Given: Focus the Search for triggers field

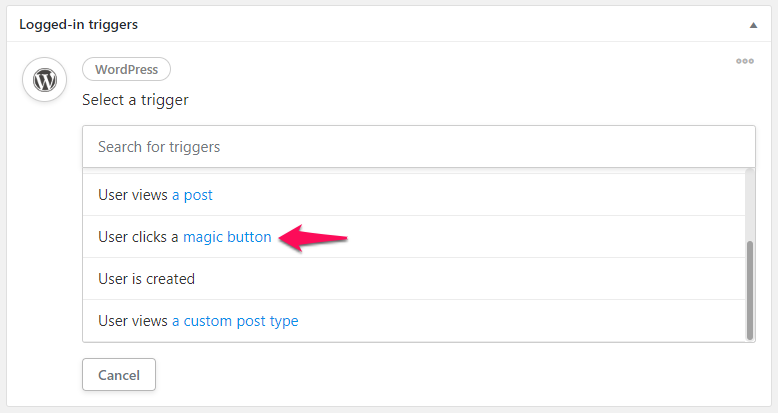Looking at the screenshot, I should pyautogui.click(x=419, y=146).
